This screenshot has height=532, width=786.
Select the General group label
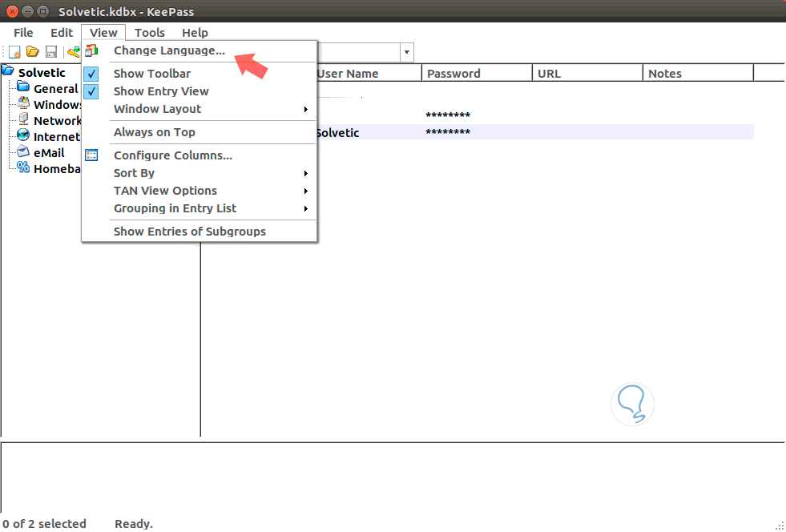(x=55, y=89)
